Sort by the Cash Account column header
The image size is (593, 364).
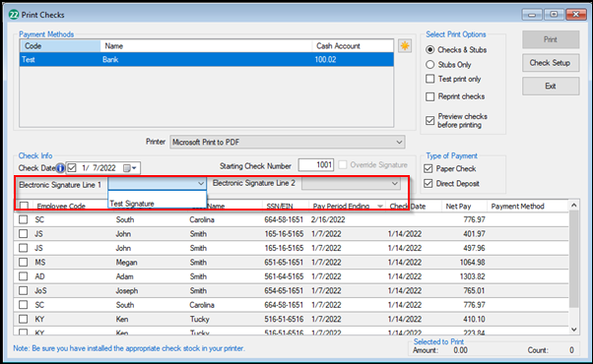[x=353, y=46]
